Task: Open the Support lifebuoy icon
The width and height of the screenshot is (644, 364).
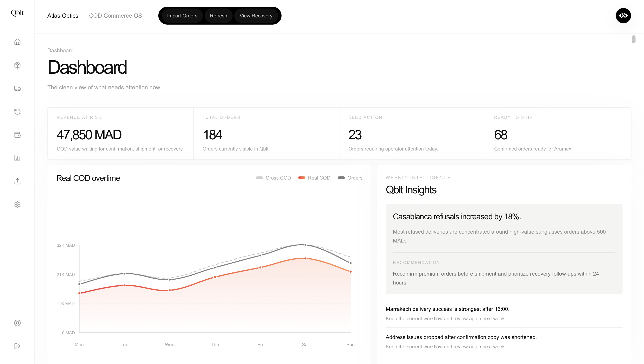Action: [17, 323]
